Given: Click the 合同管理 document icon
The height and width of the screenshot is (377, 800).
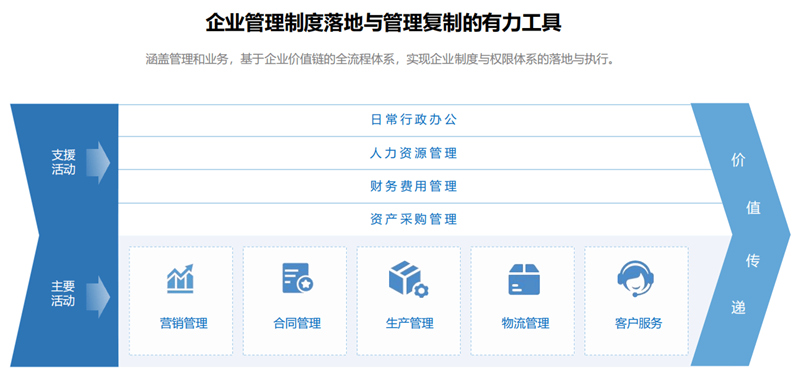Looking at the screenshot, I should coord(297,278).
